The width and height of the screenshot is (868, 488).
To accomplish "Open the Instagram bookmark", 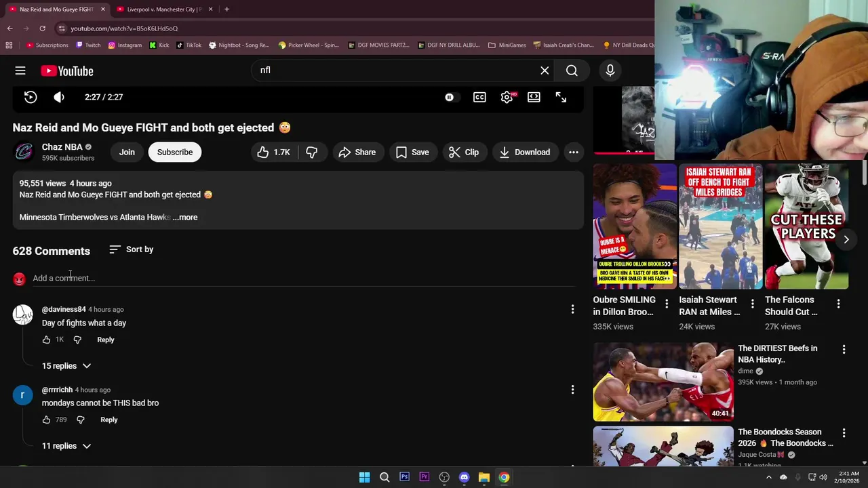I will pos(125,45).
